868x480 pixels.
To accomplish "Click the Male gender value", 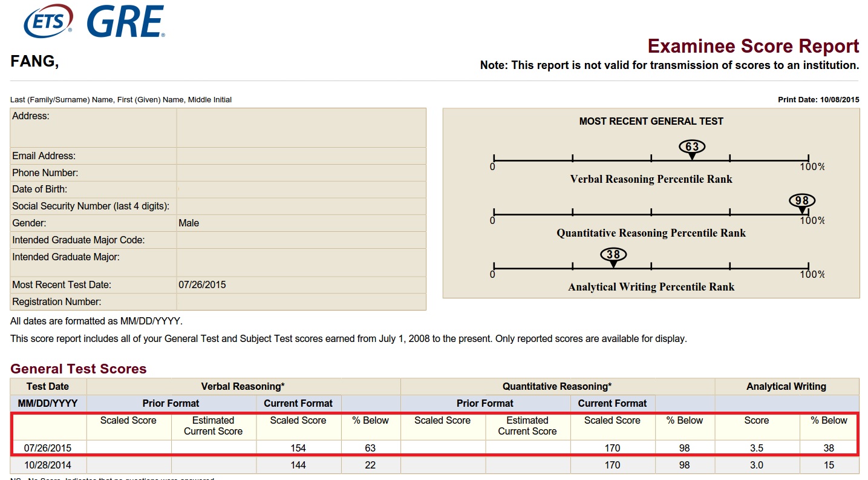I will click(189, 223).
